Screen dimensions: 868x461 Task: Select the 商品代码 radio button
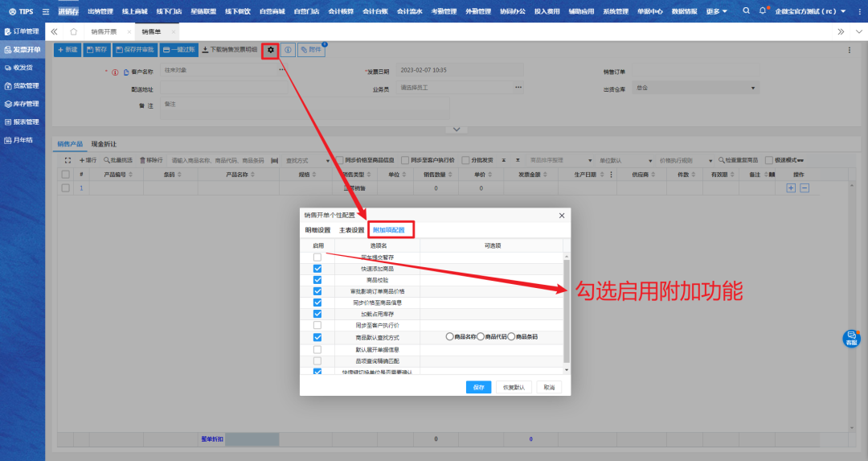[x=481, y=337]
